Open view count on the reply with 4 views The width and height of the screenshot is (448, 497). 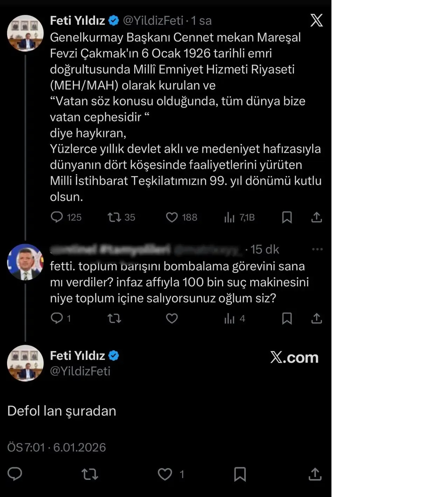(230, 318)
